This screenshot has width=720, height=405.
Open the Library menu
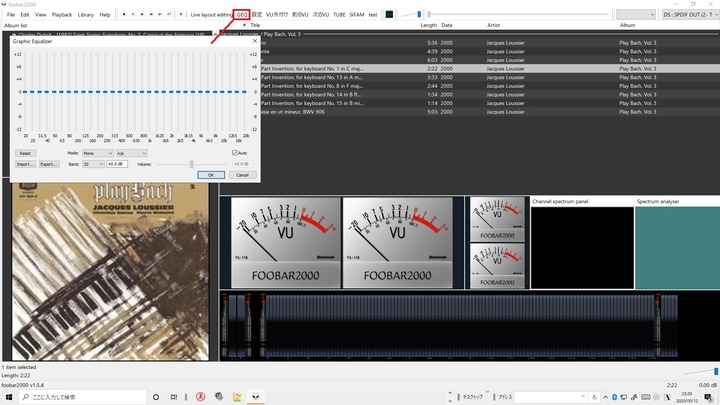coord(86,15)
